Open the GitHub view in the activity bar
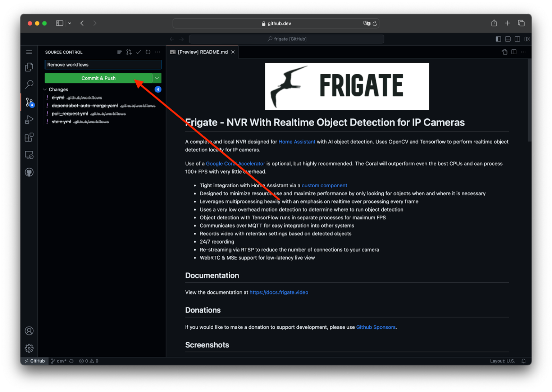552x392 pixels. (x=29, y=172)
